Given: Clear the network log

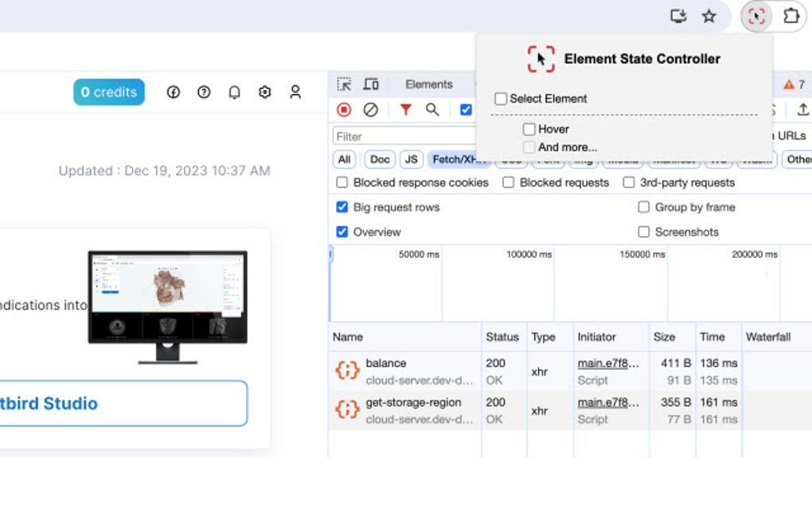Looking at the screenshot, I should coord(370,110).
